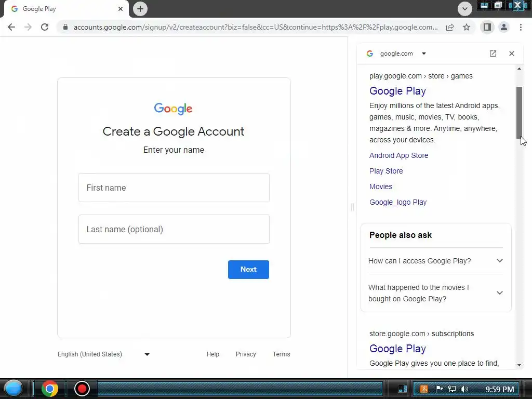Click the blue Next button
The width and height of the screenshot is (532, 399).
(248, 270)
